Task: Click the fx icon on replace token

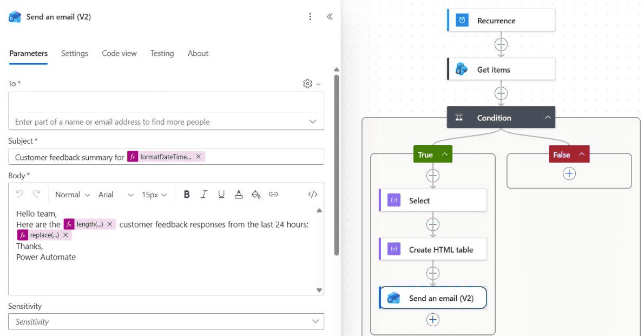Action: coord(23,235)
